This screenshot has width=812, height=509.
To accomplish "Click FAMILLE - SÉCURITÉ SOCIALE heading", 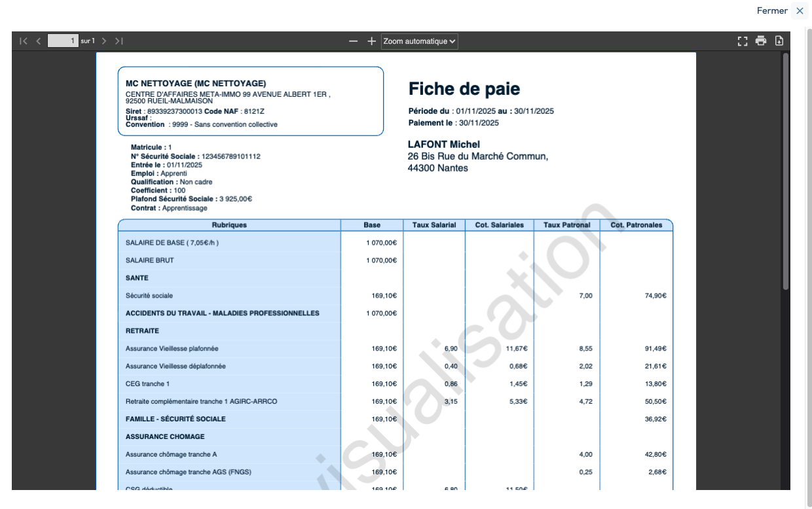I will (175, 419).
